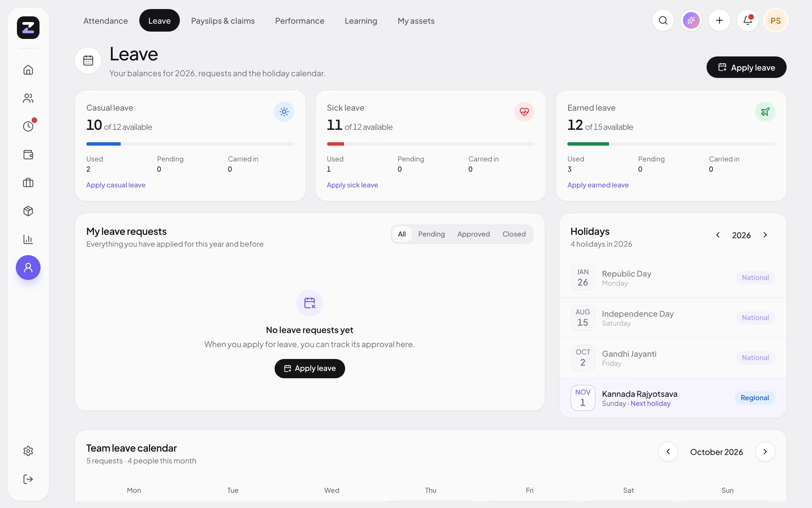
Task: Show next holiday year
Action: pyautogui.click(x=765, y=235)
